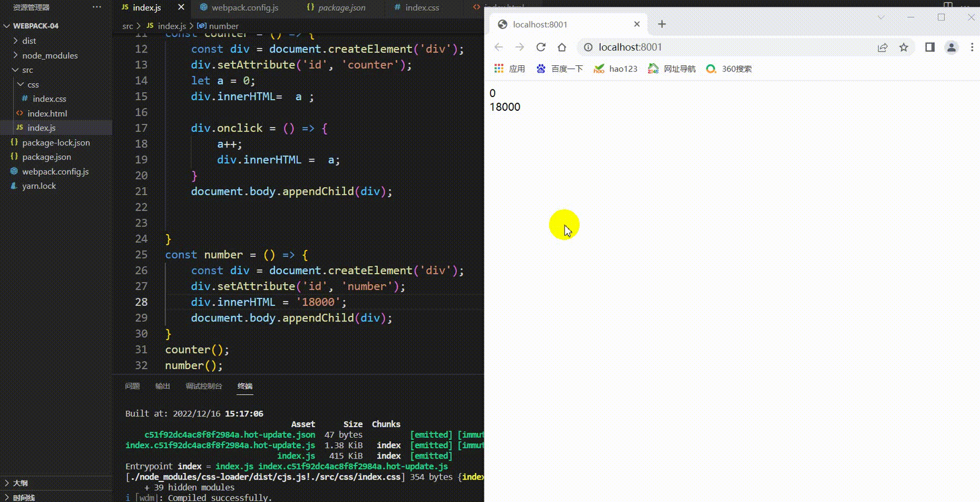Open the 应用 apps bookmark
980x502 pixels.
[509, 69]
